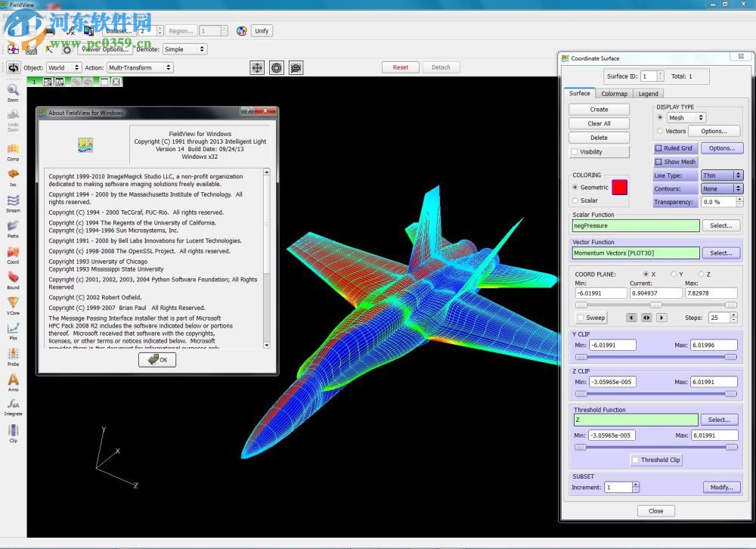Click the Steps spinner arrows
Screen dimensions: 756x549
733,317
